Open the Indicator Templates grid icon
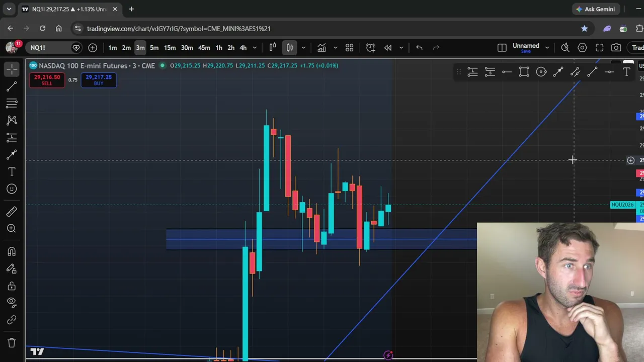 349,48
